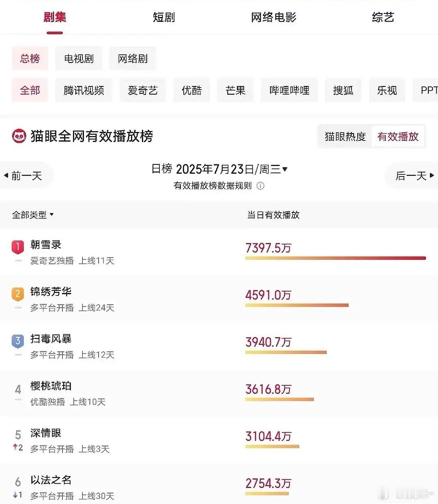The image size is (438, 504).
Task: Filter by 全部 platforms
Action: pyautogui.click(x=30, y=90)
